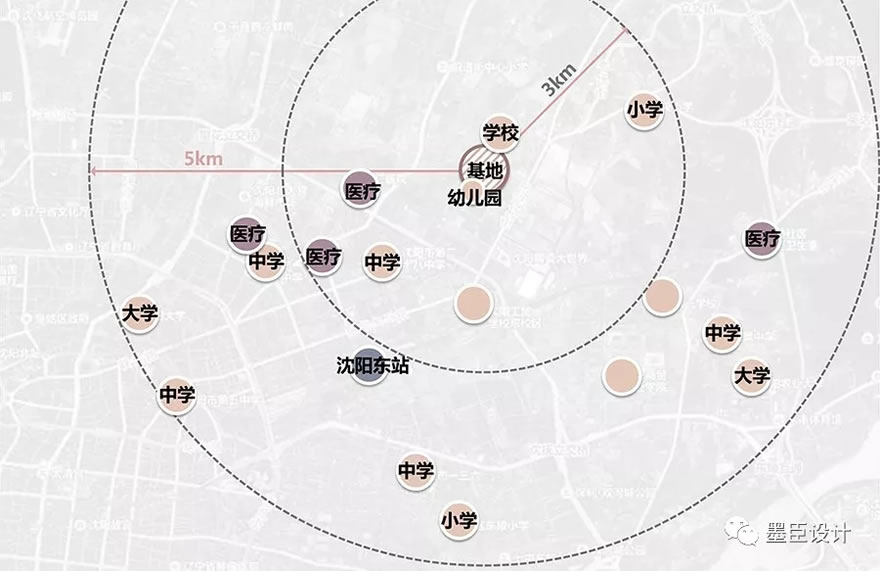Click the leftmost 医疗 marker
Screen dimensions: 880x571
pos(247,235)
